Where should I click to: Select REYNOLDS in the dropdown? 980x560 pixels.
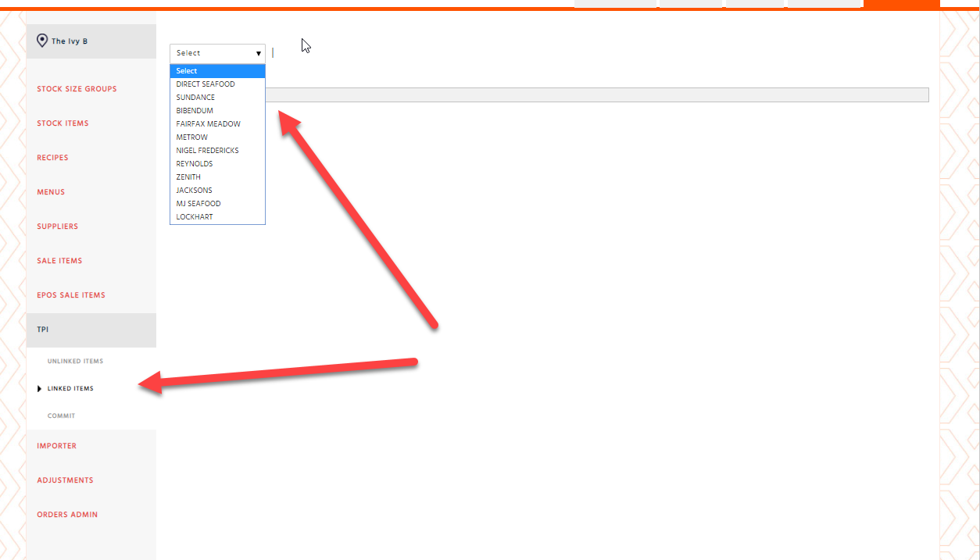coord(217,164)
